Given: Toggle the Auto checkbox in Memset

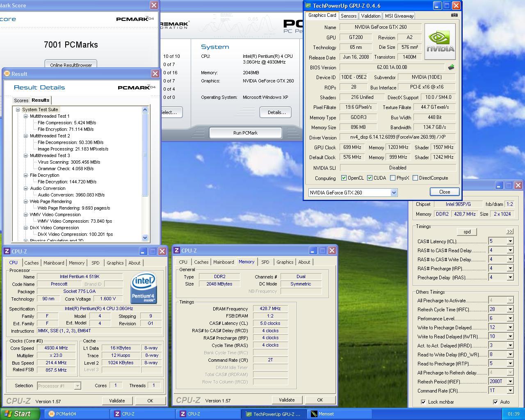Looking at the screenshot, I should pos(495,402).
